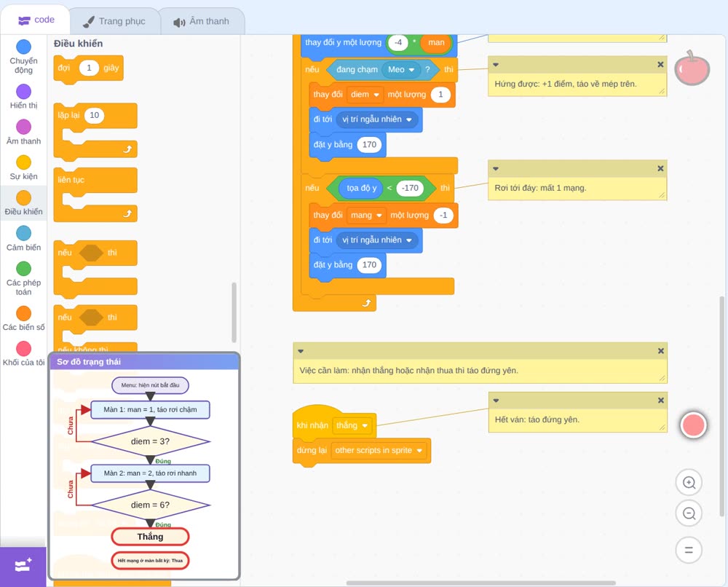Open the mang variable dropdown
The width and height of the screenshot is (728, 587).
point(367,216)
